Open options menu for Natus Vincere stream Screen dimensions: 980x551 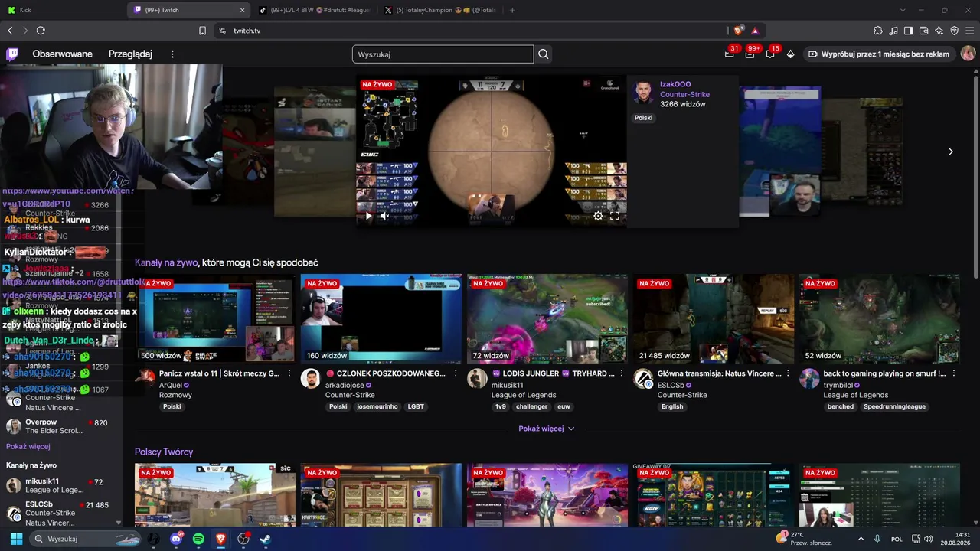click(x=788, y=373)
